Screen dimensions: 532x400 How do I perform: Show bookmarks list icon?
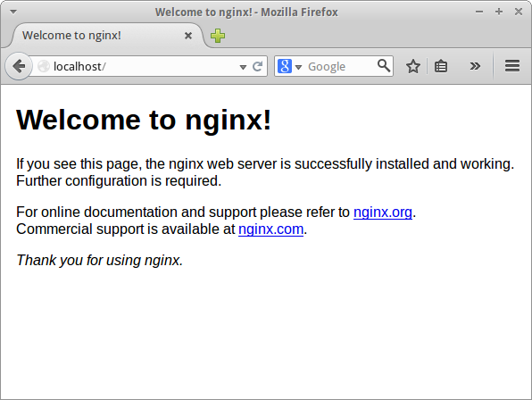click(x=441, y=66)
